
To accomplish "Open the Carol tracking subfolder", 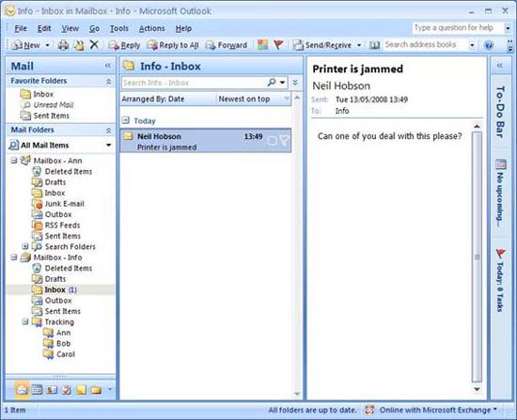I will (x=65, y=354).
